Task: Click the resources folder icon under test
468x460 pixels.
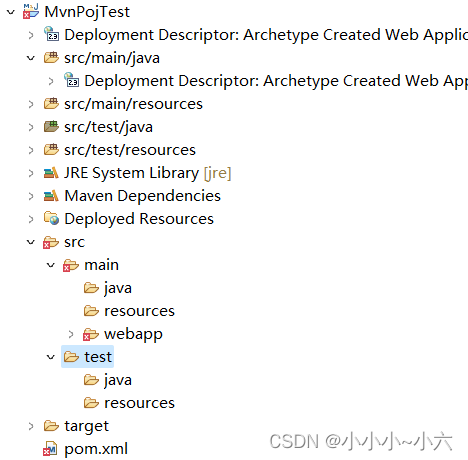Action: point(91,403)
